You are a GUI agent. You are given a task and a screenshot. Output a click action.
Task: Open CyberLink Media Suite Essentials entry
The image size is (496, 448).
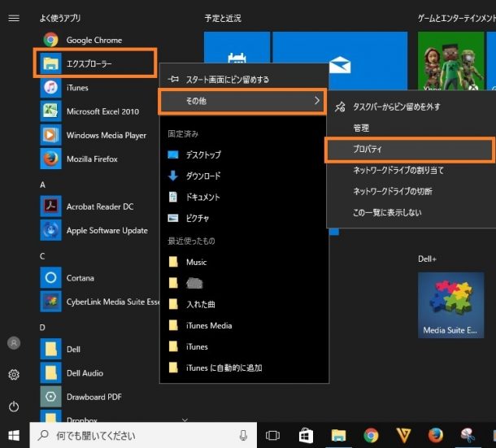(100, 302)
